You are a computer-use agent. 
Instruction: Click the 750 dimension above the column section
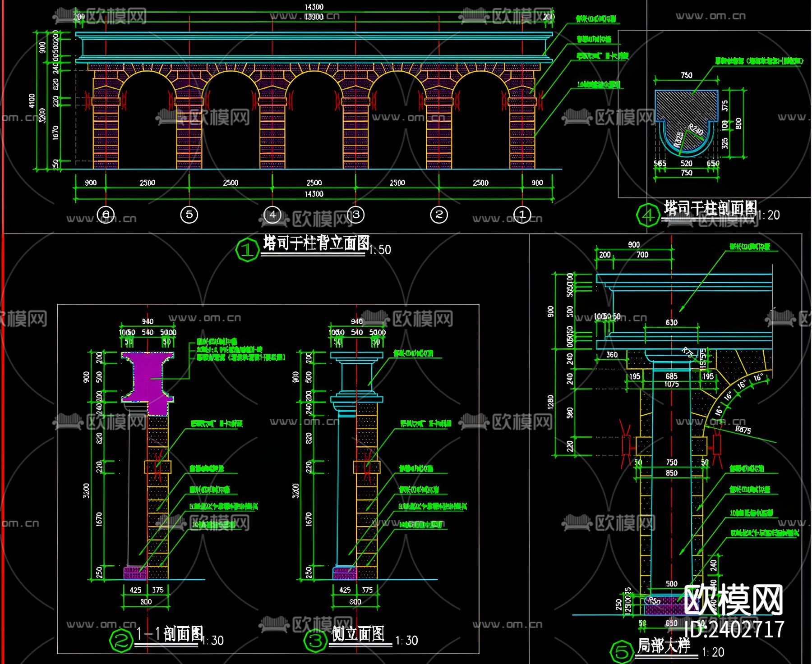[686, 75]
